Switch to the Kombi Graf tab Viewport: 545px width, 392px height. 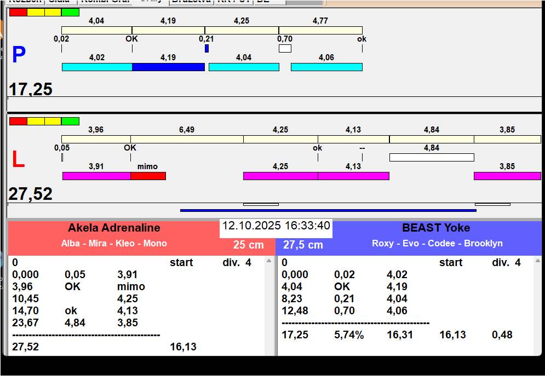[x=105, y=2]
